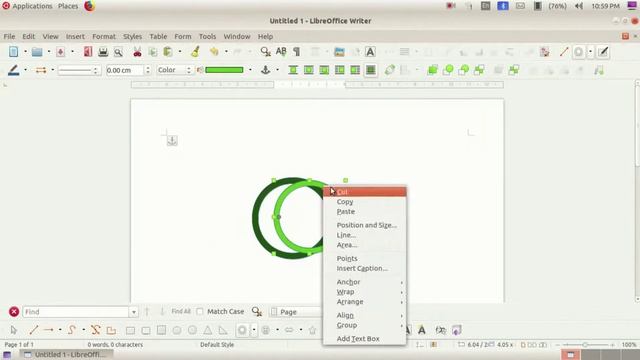
Task: Expand the Anchor submenu
Action: point(365,282)
